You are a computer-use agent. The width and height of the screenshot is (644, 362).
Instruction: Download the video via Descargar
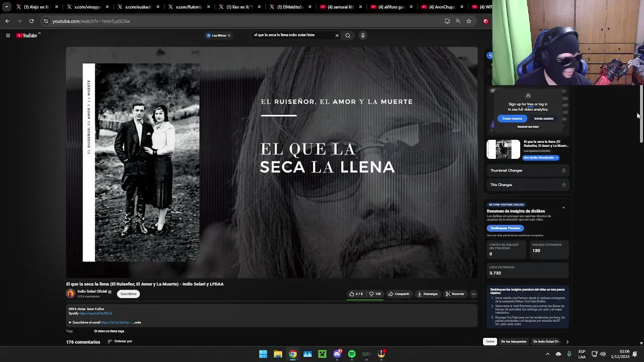[x=428, y=294]
